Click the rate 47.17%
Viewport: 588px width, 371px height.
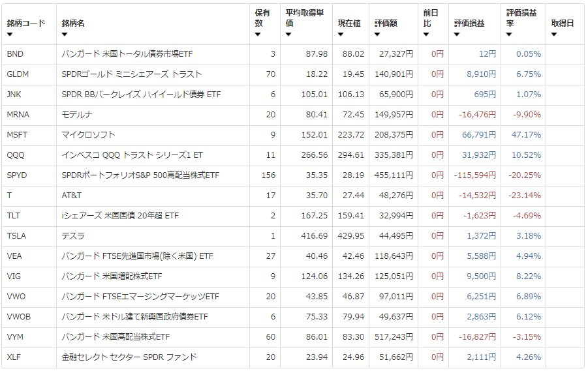[x=526, y=135]
